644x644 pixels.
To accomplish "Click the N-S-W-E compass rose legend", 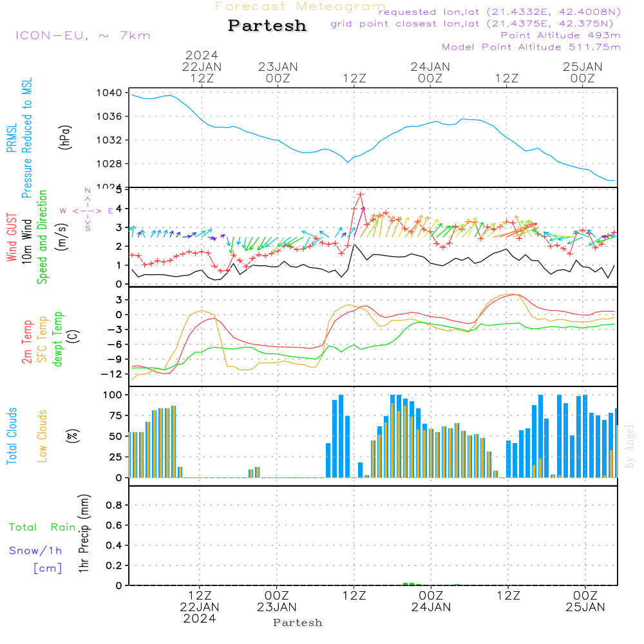I will click(87, 210).
